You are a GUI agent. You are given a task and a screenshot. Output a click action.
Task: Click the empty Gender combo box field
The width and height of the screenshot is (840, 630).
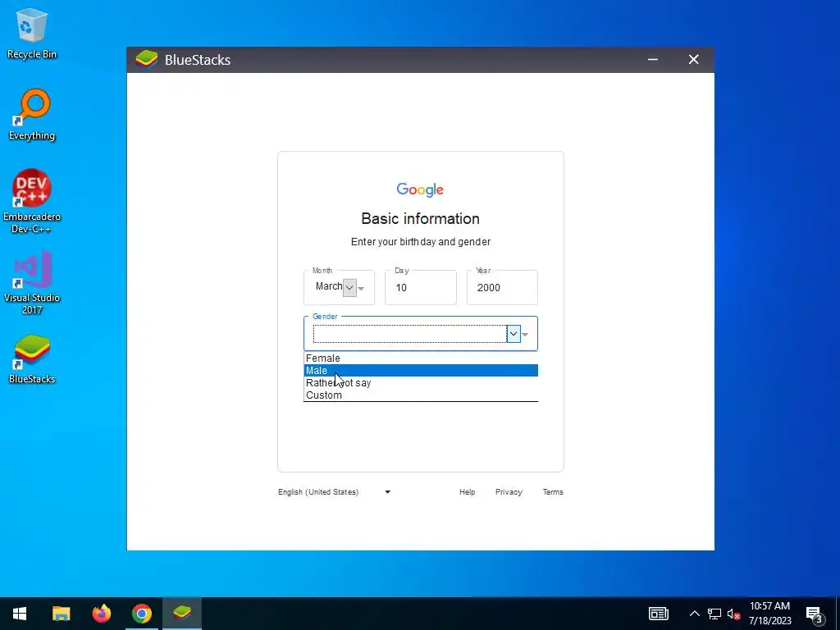coord(410,334)
